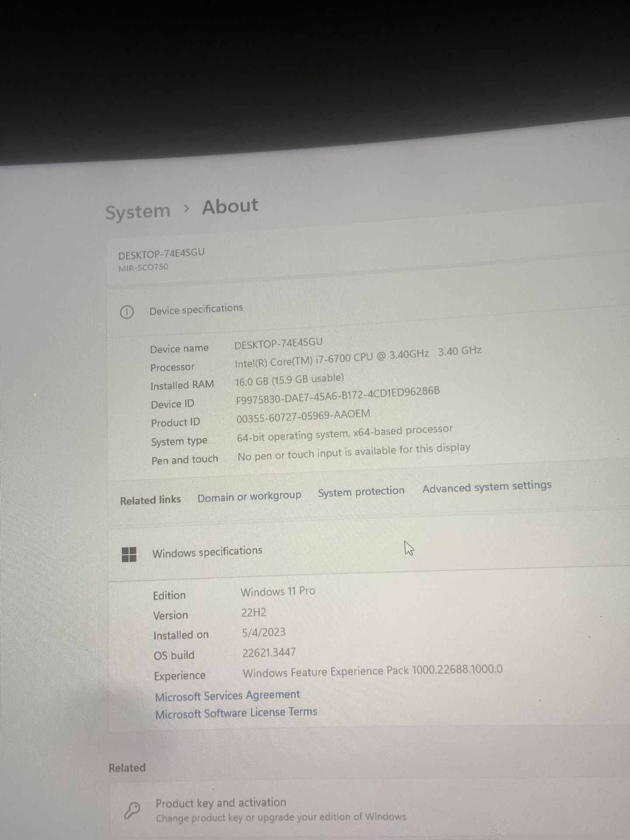Click the About page title
This screenshot has width=630, height=840.
[230, 206]
